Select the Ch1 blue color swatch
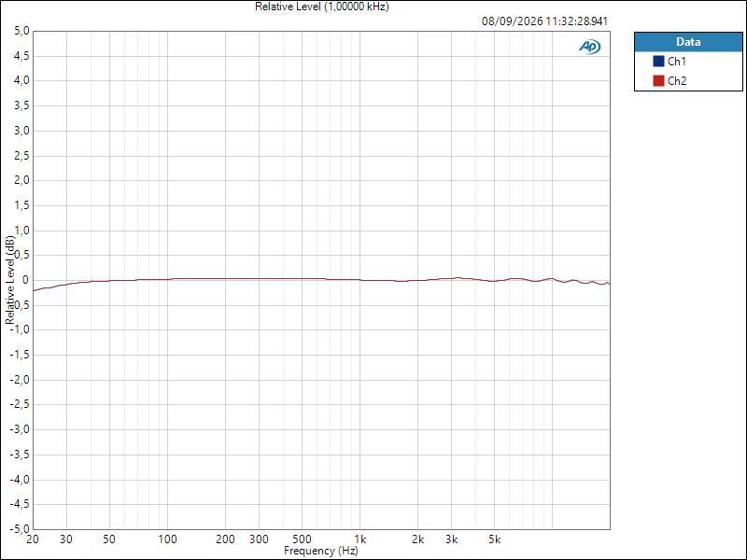The width and height of the screenshot is (747, 560). 658,62
